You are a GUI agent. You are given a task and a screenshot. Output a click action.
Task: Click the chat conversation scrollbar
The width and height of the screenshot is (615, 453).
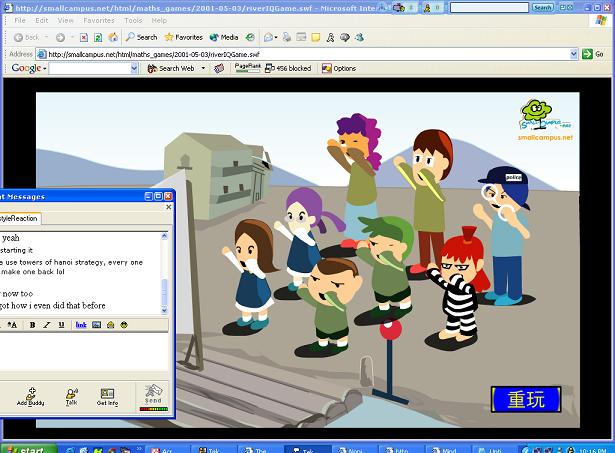(165, 270)
